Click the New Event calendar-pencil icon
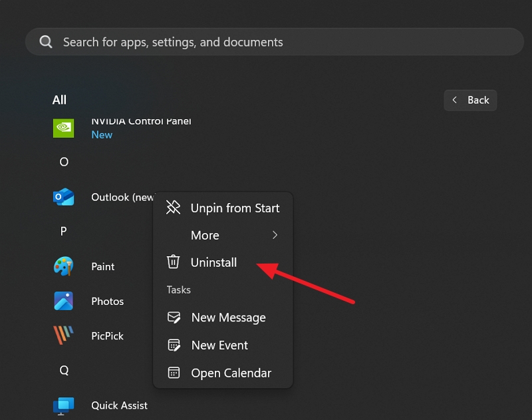 [x=174, y=345]
